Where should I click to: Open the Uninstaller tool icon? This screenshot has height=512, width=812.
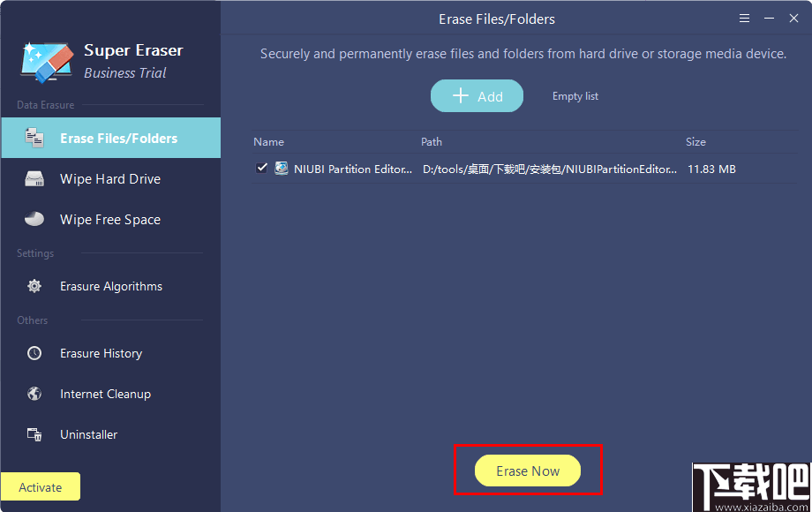pos(34,434)
